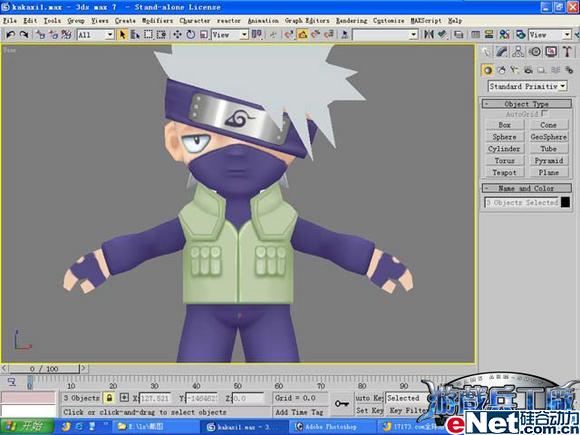The image size is (580, 435).
Task: Choose the Rectangular Selection Region tool
Action: tap(148, 35)
